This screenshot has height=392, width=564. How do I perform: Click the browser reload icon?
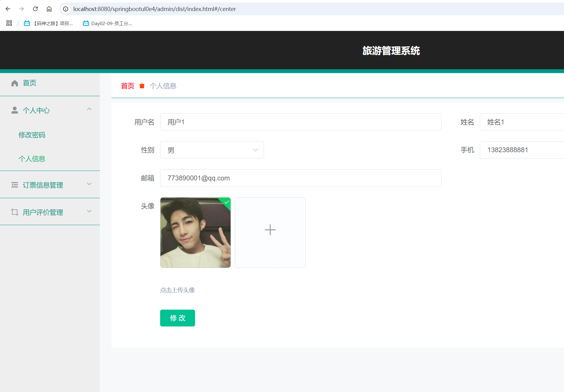tap(35, 9)
